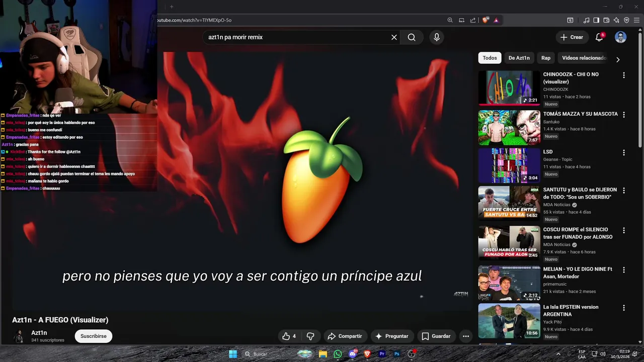This screenshot has width=644, height=362.
Task: Click the Compartir button
Action: (345, 336)
